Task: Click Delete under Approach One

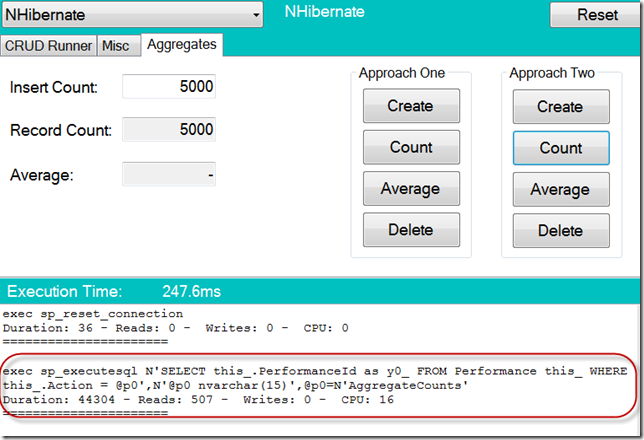Action: pyautogui.click(x=411, y=230)
